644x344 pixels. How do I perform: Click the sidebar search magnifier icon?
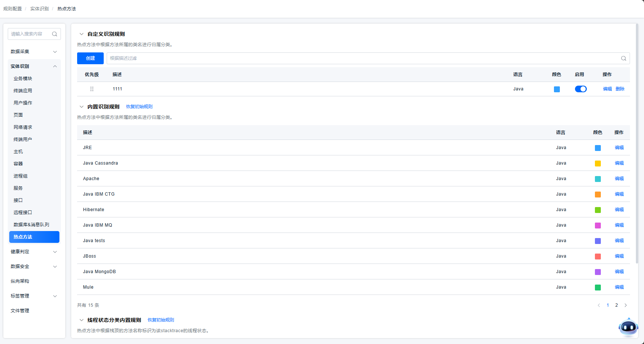(x=55, y=34)
